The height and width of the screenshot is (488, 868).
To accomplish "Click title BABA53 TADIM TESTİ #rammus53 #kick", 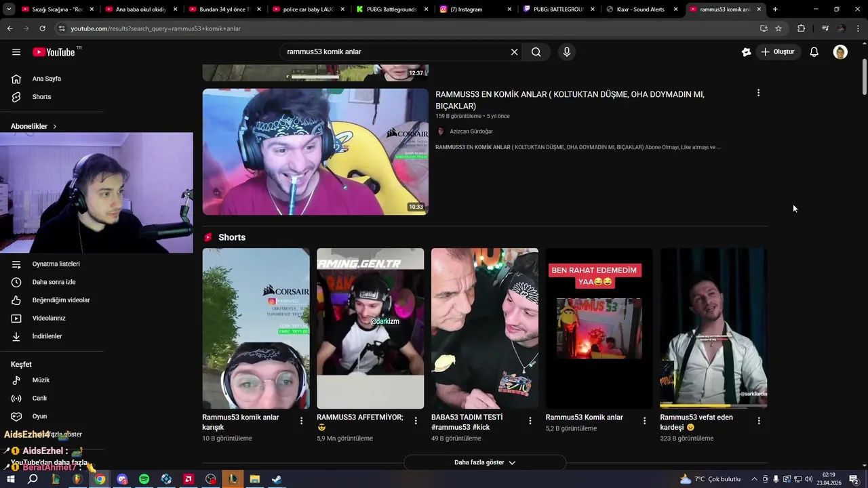I will point(467,422).
